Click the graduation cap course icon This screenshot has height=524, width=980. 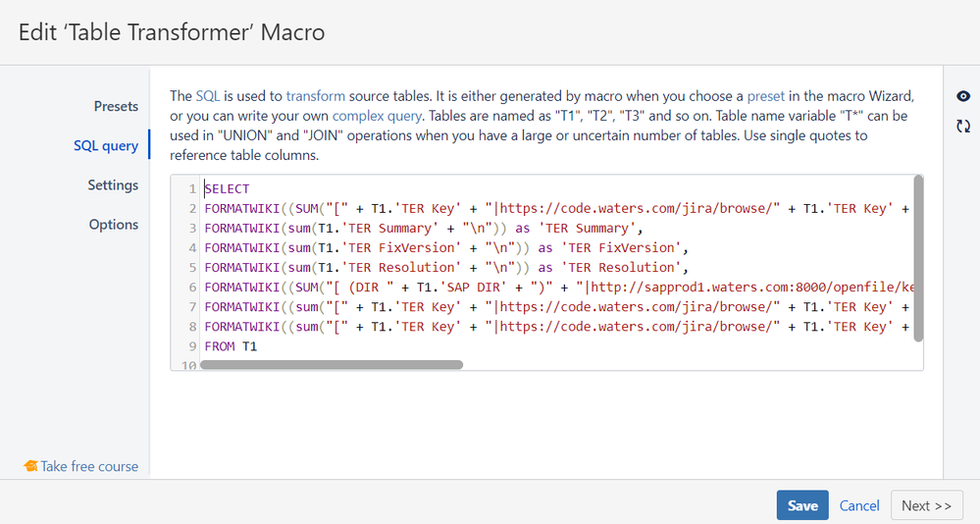pos(30,466)
